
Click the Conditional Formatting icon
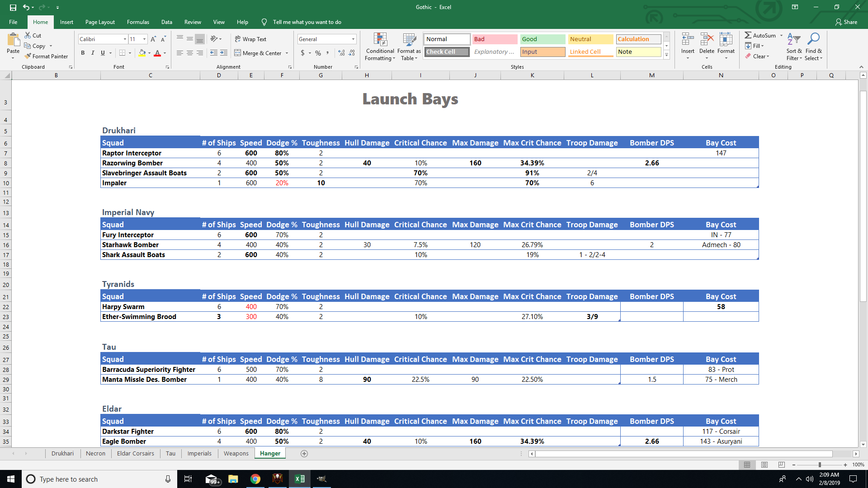coord(380,40)
